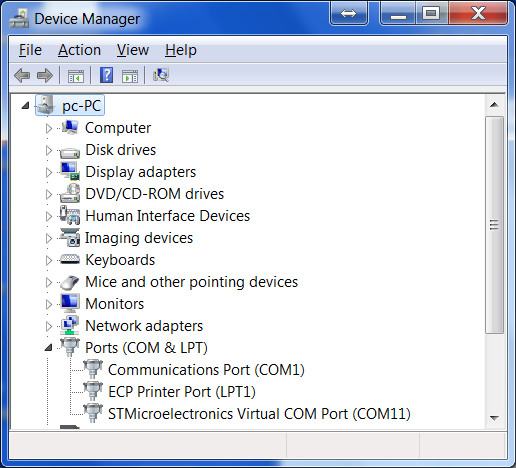Click the Device Manager title bar icon

(x=19, y=18)
